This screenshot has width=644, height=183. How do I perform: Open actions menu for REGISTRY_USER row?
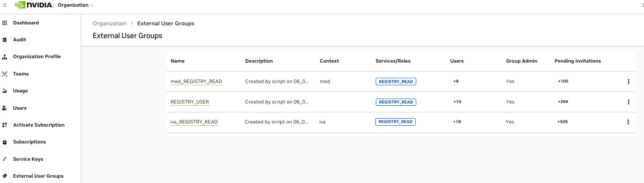628,102
